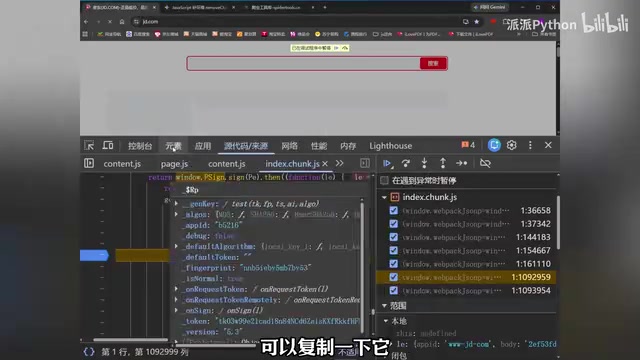Step over from the paused-in-debugger page overlay
Image resolution: width=640 pixels, height=360 pixels.
(345, 48)
